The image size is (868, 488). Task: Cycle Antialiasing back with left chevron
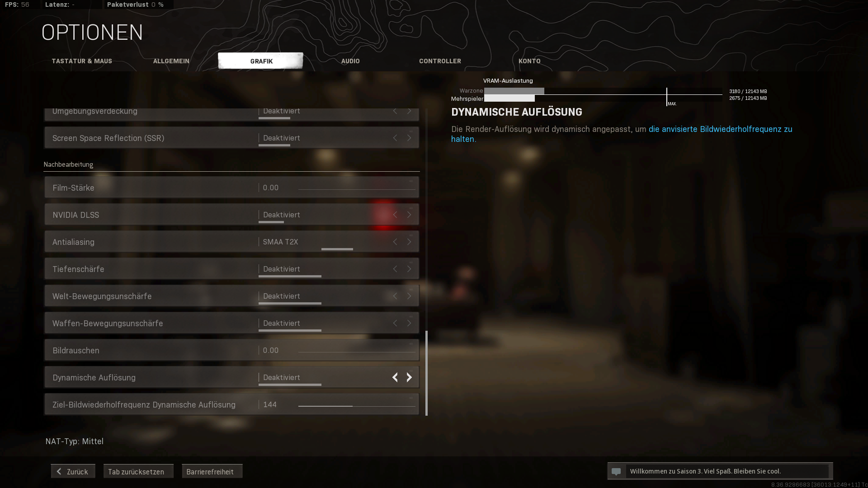click(395, 242)
